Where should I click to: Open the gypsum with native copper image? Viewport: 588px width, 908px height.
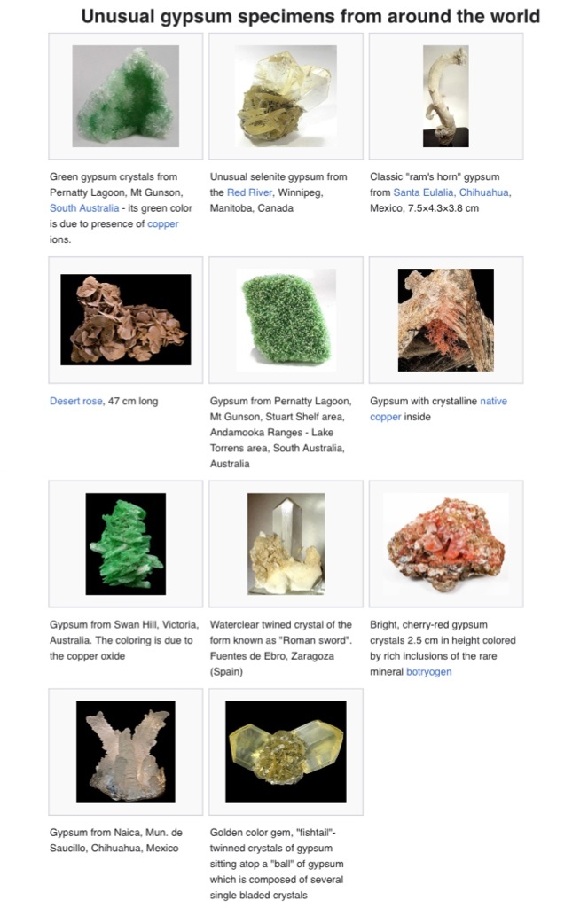pos(445,319)
